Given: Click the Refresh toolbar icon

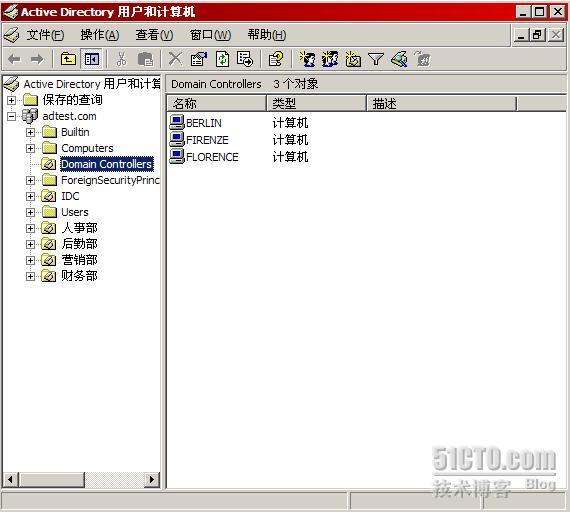Looking at the screenshot, I should (222, 59).
